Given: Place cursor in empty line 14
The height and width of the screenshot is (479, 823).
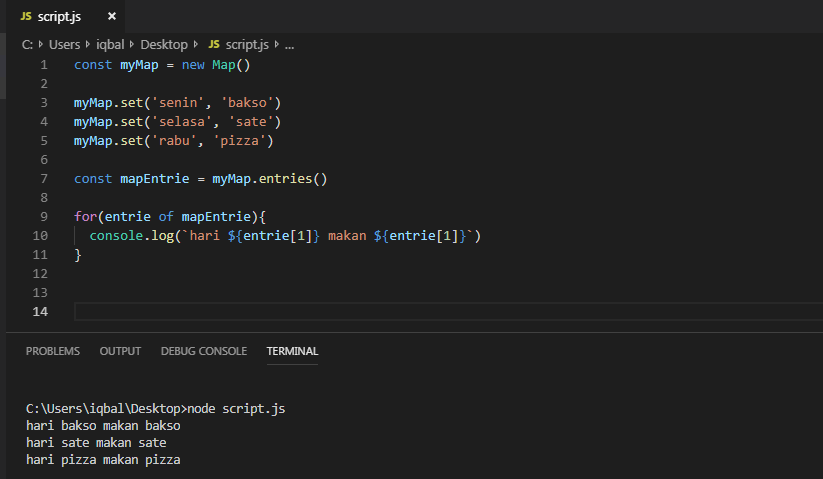Looking at the screenshot, I should 448,312.
